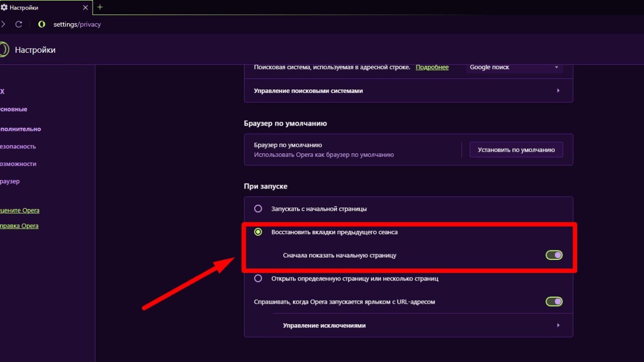Click the settings gear icon in the tab
This screenshot has width=644, height=362.
(4, 8)
